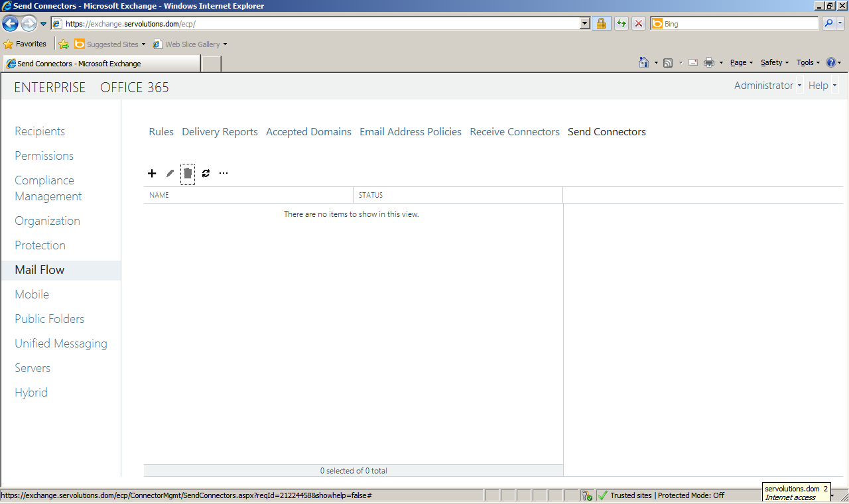Screen dimensions: 849x504
Task: Open the Favorites star button
Action: click(x=25, y=44)
